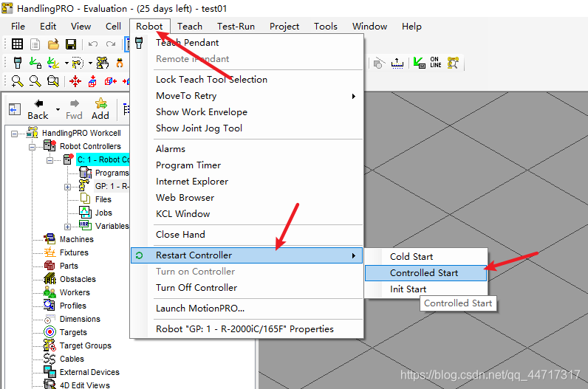Click the Redo arrow icon

tap(111, 44)
